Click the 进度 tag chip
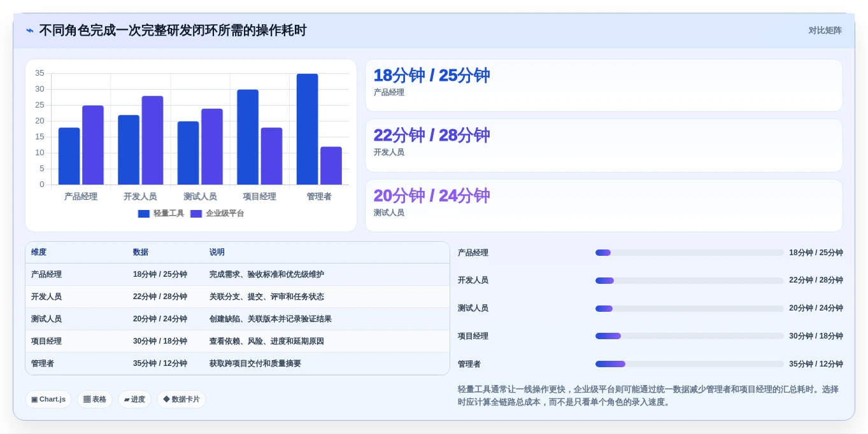Screen dimensions: 868x434 [x=134, y=399]
